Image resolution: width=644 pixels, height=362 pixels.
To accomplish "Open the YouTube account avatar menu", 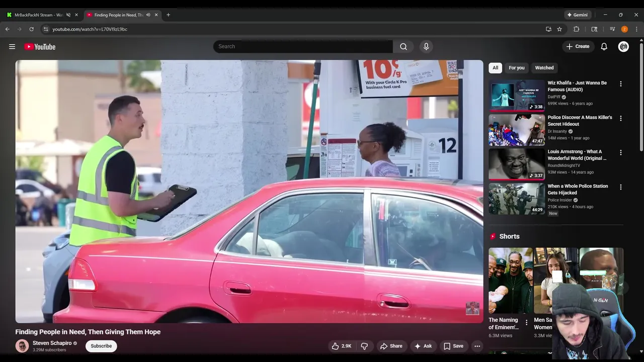I will click(623, 47).
